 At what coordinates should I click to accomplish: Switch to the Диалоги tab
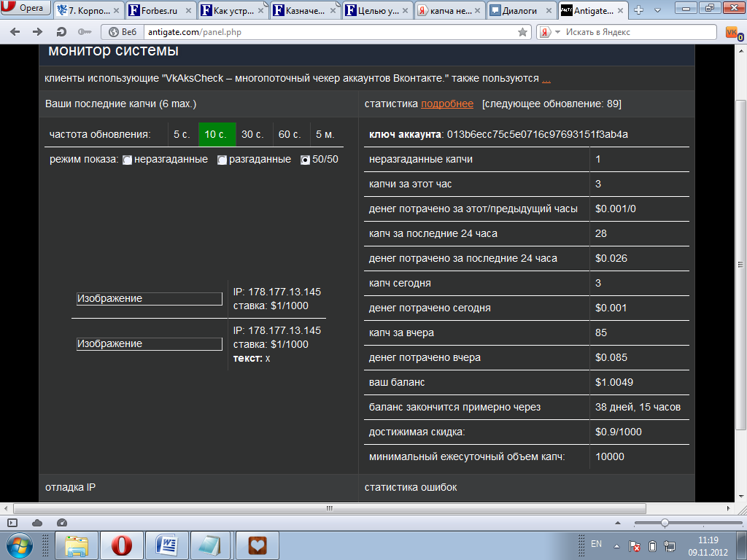point(522,10)
